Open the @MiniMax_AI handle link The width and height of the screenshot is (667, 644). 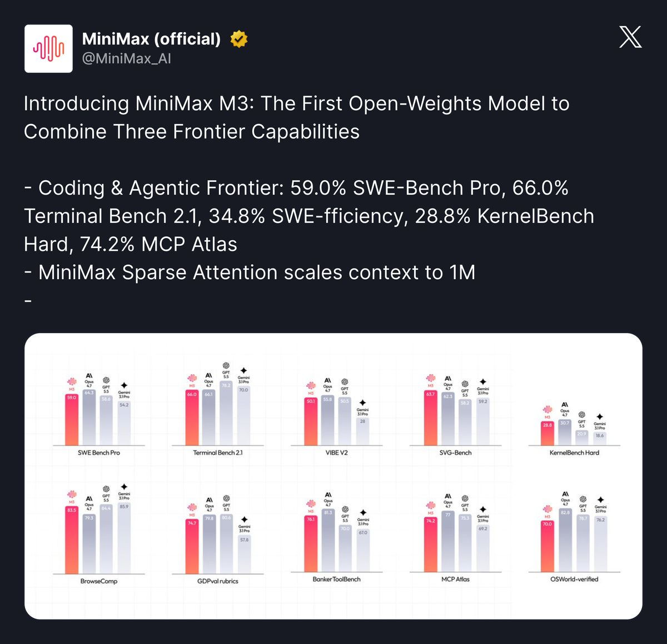(127, 58)
